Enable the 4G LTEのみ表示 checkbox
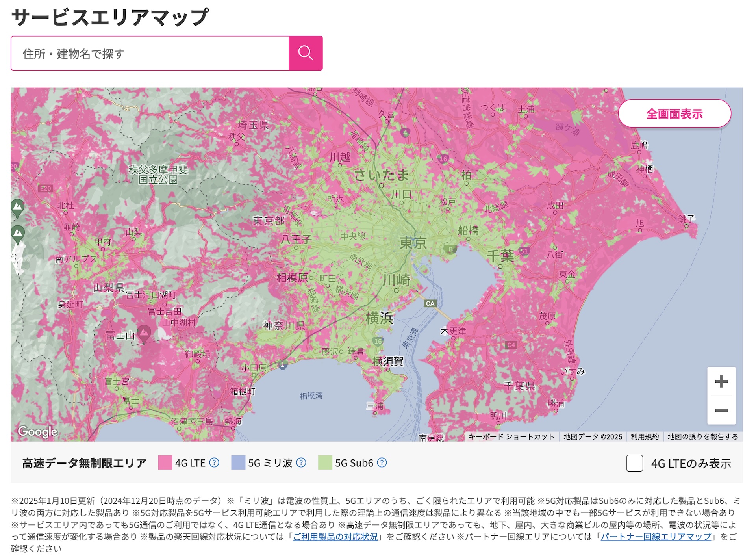Viewport: 756px width, 559px height. 634,463
